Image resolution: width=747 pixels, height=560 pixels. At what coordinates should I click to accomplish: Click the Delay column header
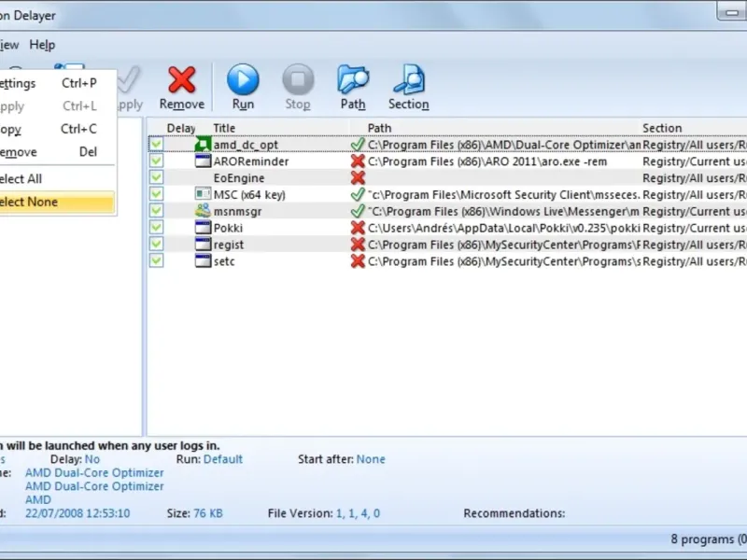coord(179,128)
